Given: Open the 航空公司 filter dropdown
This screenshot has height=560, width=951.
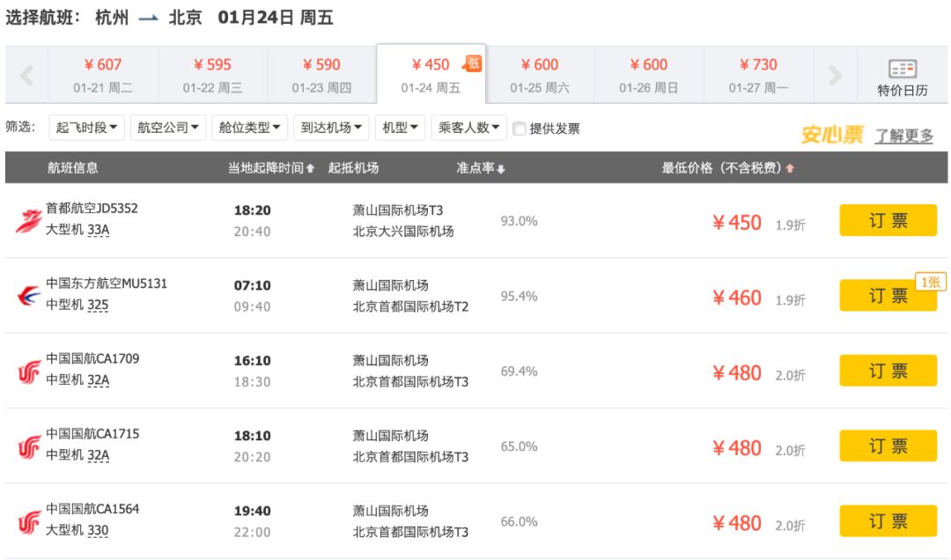Looking at the screenshot, I should click(169, 128).
